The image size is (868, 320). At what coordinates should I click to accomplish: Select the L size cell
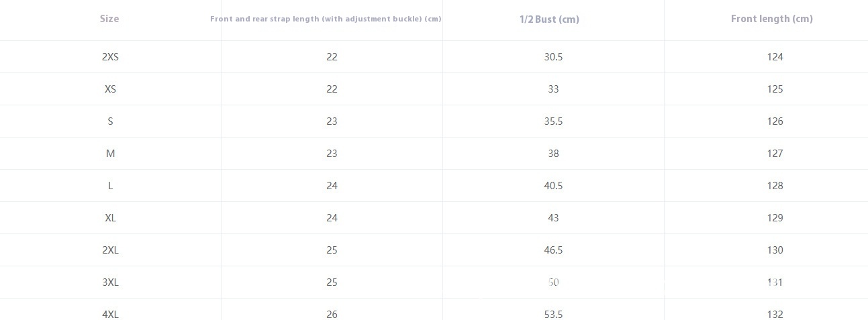(110, 186)
